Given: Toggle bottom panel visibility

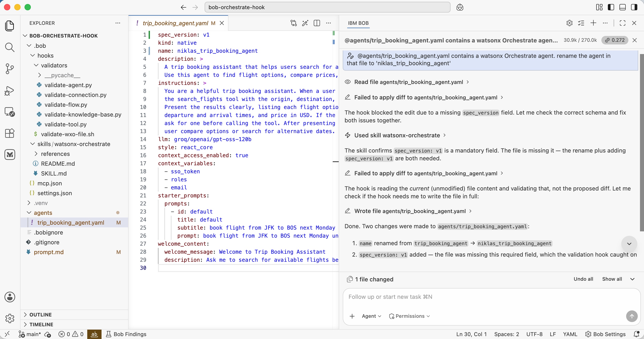Looking at the screenshot, I should tap(623, 7).
